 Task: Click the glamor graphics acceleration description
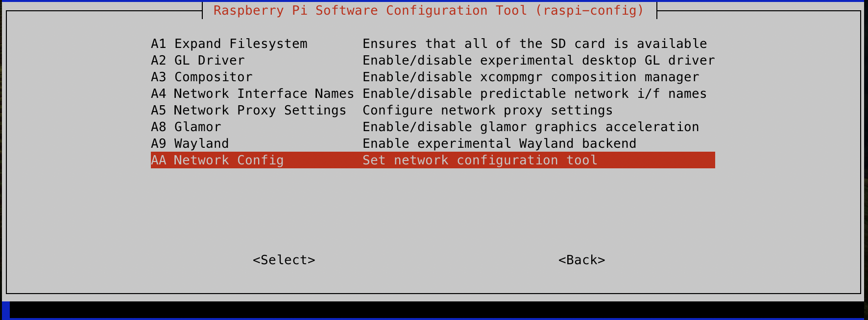point(530,127)
